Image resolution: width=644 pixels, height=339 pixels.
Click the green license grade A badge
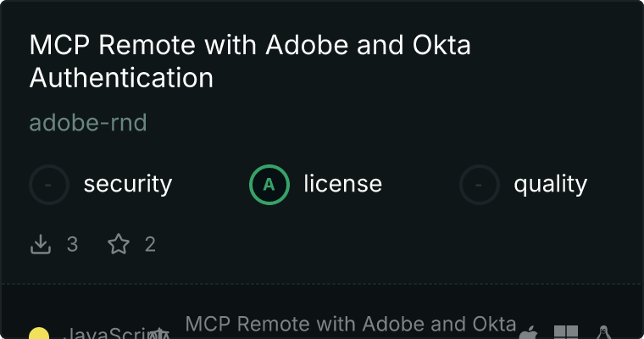pos(269,184)
